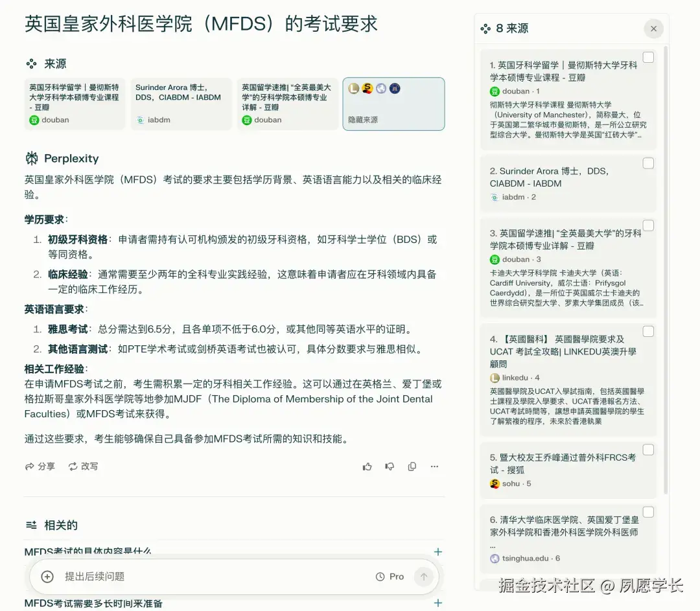Image resolution: width=700 pixels, height=611 pixels.
Task: Click the submit arrow in the question box
Action: point(423,576)
